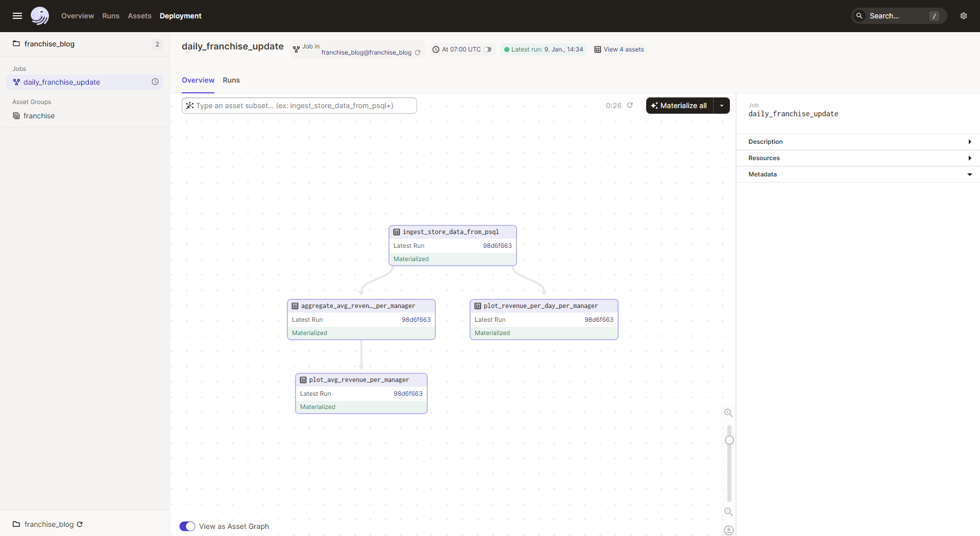
Task: Click the asset group icon beside franchise
Action: [x=16, y=116]
